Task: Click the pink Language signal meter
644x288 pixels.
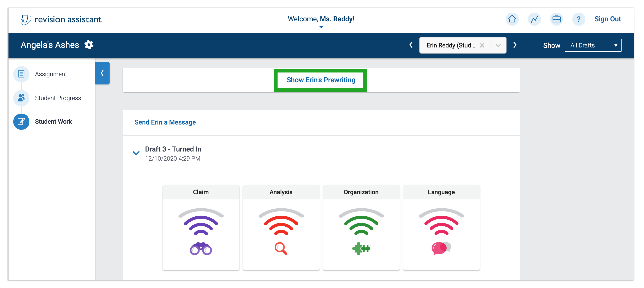Action: pyautogui.click(x=441, y=222)
